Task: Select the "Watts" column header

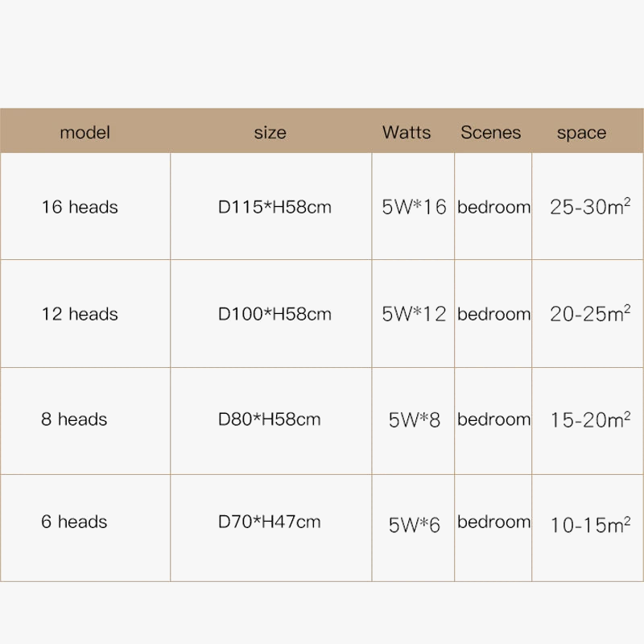Action: click(407, 132)
